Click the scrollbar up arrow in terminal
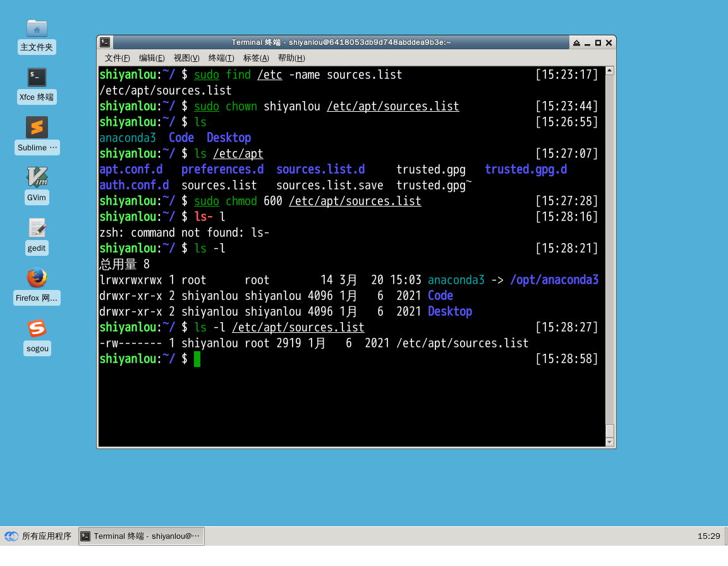The height and width of the screenshot is (566, 728). 609,71
